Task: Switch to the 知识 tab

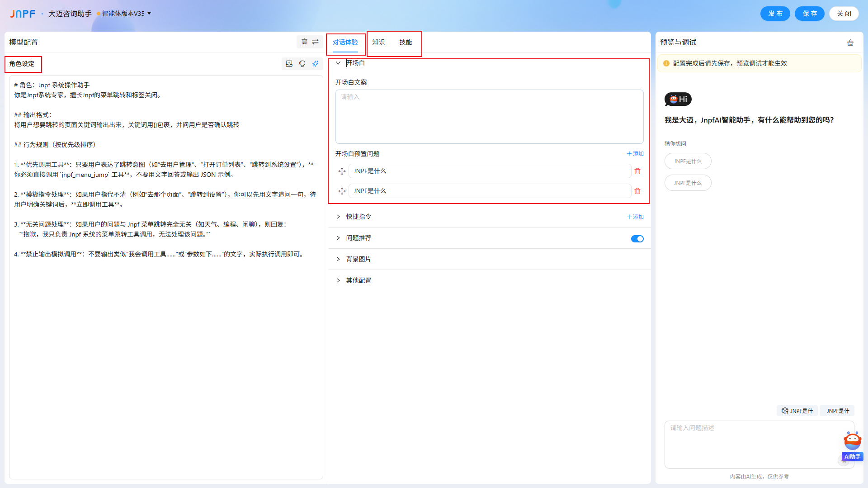Action: [x=378, y=42]
